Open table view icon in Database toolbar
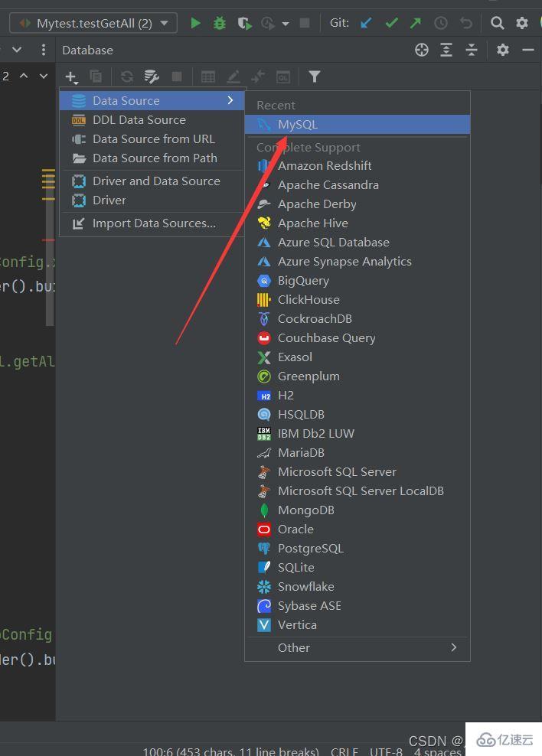The image size is (542, 756). pyautogui.click(x=207, y=77)
